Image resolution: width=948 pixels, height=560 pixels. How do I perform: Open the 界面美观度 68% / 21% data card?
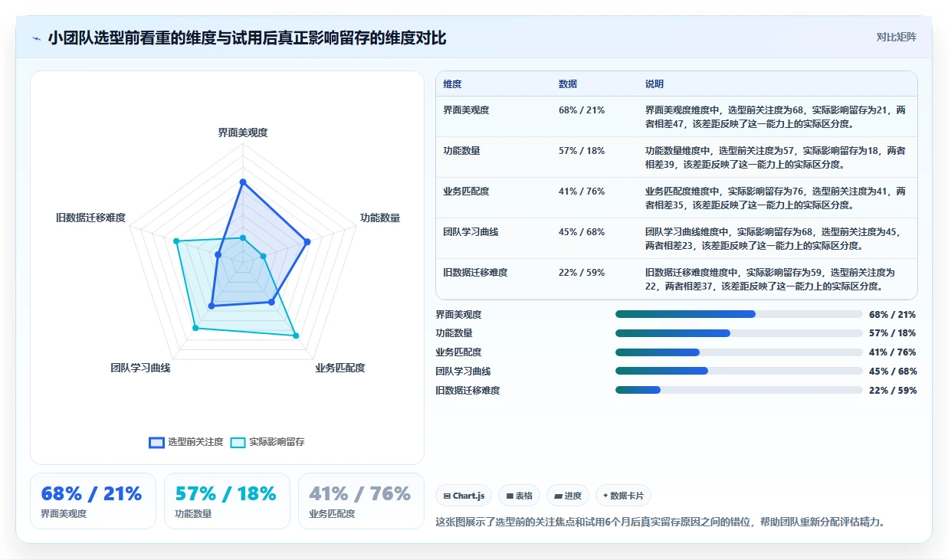[93, 501]
